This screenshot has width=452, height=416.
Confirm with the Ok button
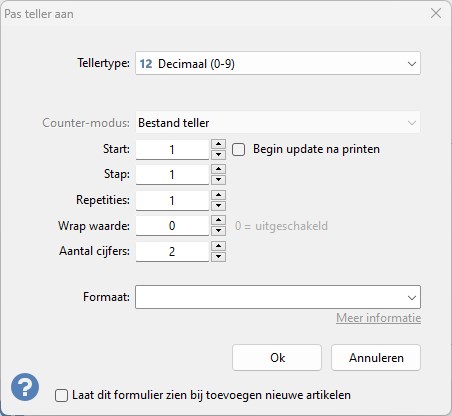pos(277,358)
